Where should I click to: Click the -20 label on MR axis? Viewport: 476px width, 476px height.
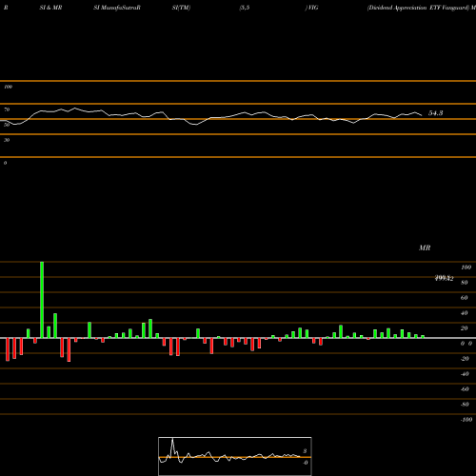(x=465, y=359)
